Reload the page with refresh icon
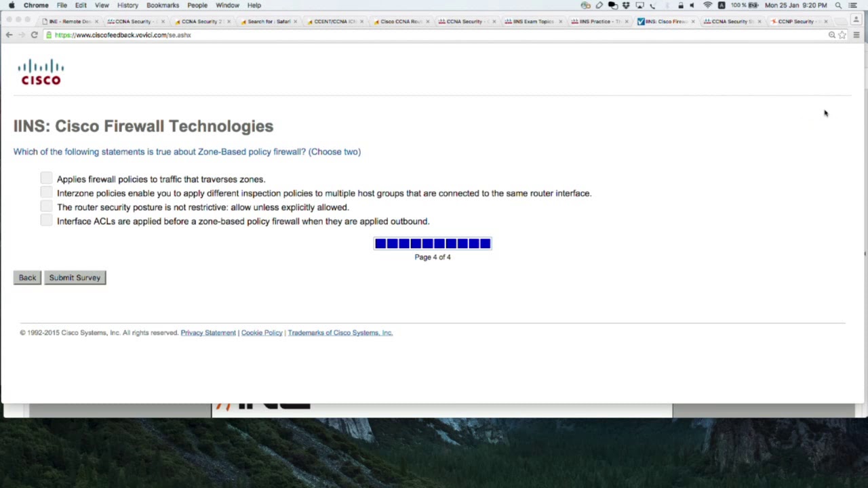Screen dimensions: 868x488 34,35
